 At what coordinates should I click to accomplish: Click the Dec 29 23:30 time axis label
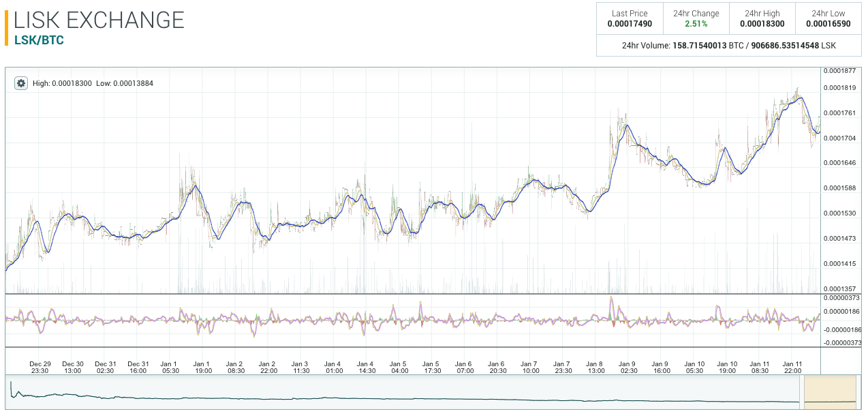point(40,367)
